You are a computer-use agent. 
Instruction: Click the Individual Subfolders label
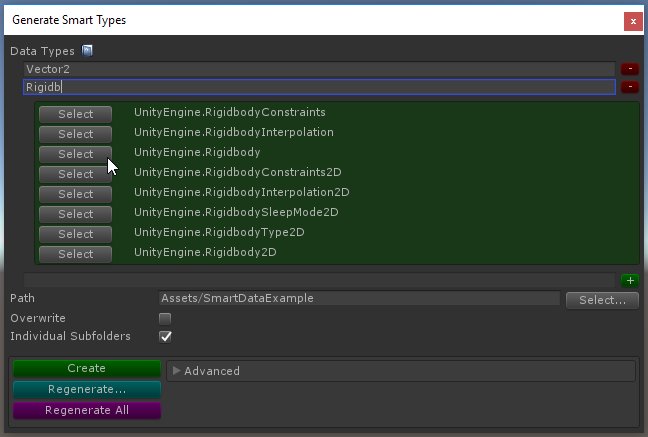pos(70,336)
